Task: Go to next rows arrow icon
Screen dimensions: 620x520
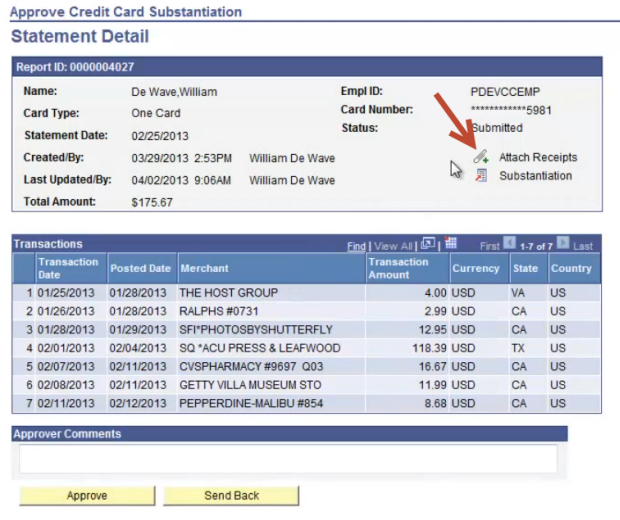Action: (562, 244)
